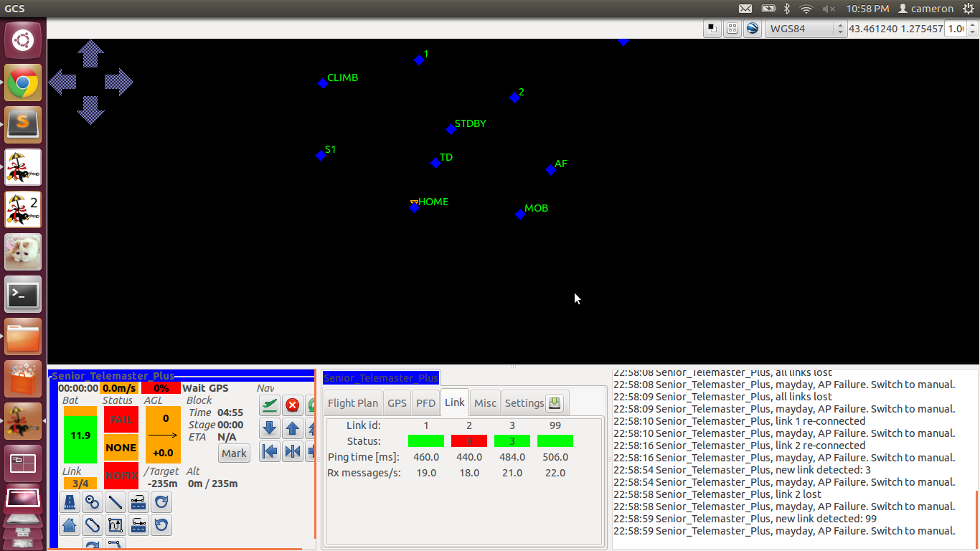Viewport: 980px width, 551px height.
Task: Click the diagonal line segment icon
Action: coord(116,502)
